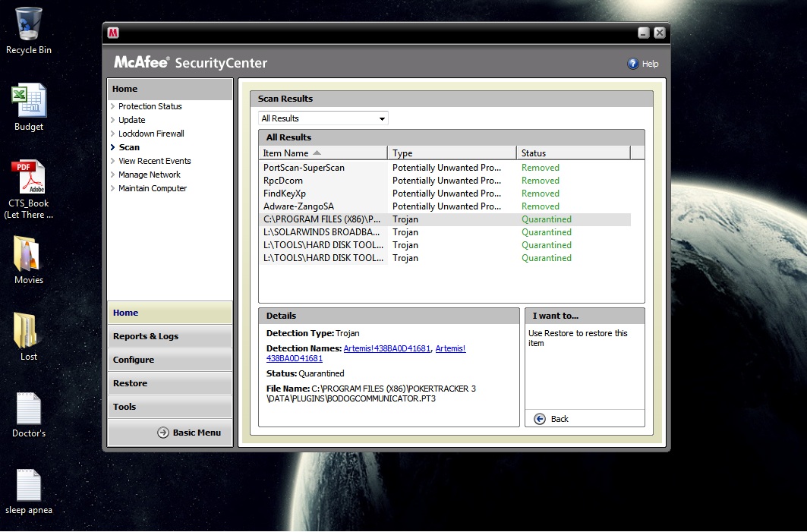Screen dimensions: 807x532
Task: Select the RpcDcom result row
Action: point(445,181)
